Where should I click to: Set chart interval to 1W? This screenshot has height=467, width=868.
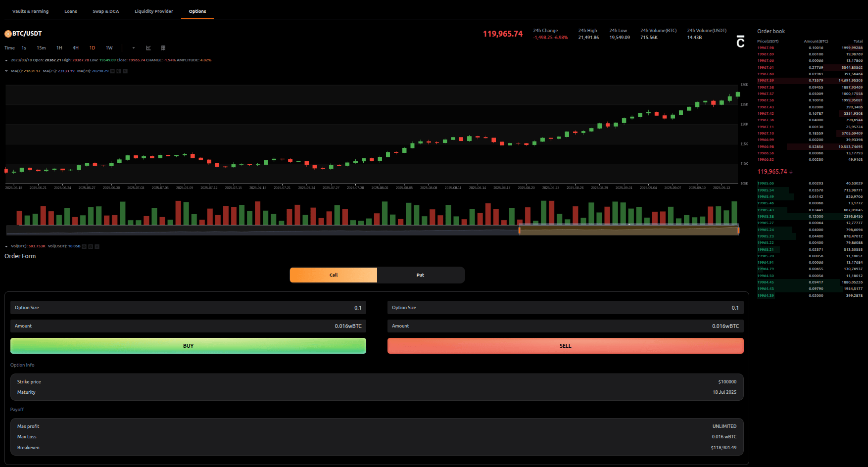pyautogui.click(x=109, y=48)
